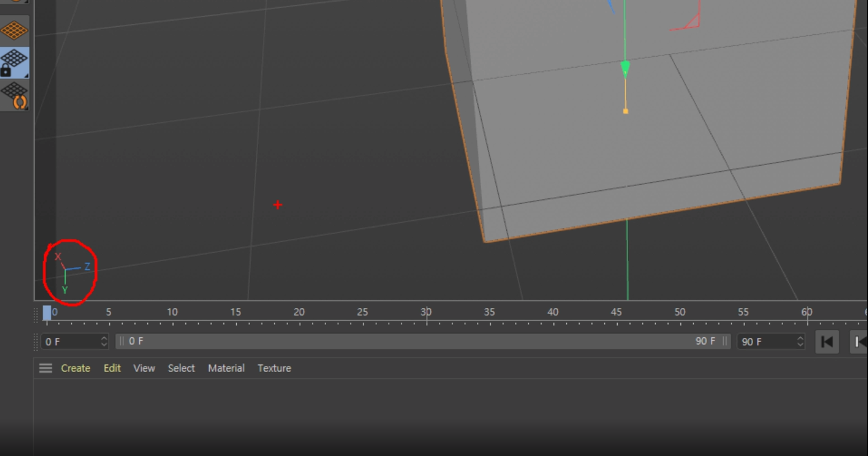The height and width of the screenshot is (456, 868).
Task: Toggle the Locked Workplane icon
Action: pos(14,63)
